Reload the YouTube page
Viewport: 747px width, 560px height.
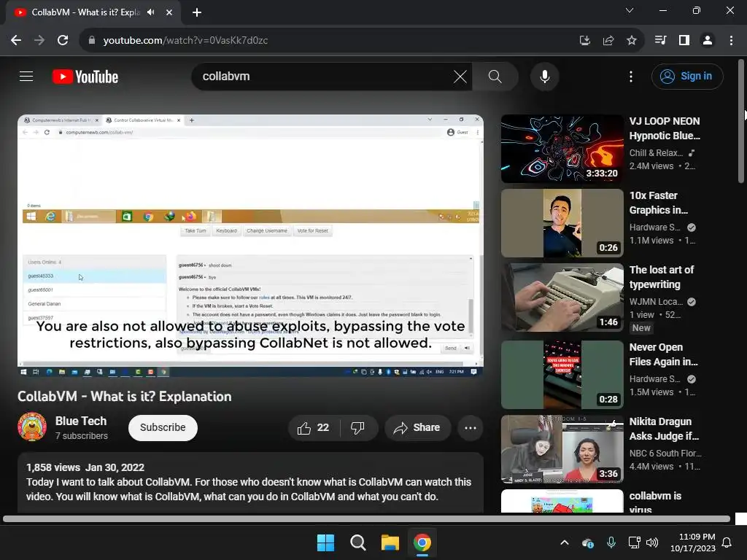click(x=63, y=41)
